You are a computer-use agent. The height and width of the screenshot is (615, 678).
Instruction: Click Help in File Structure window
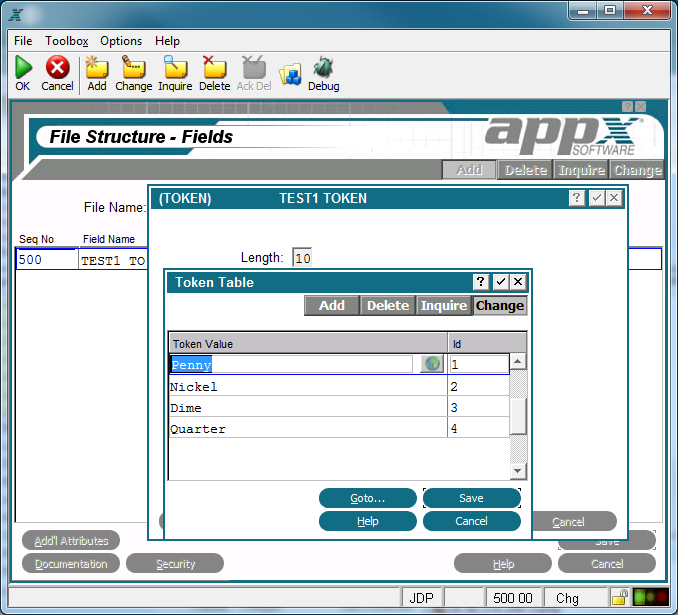pyautogui.click(x=503, y=564)
